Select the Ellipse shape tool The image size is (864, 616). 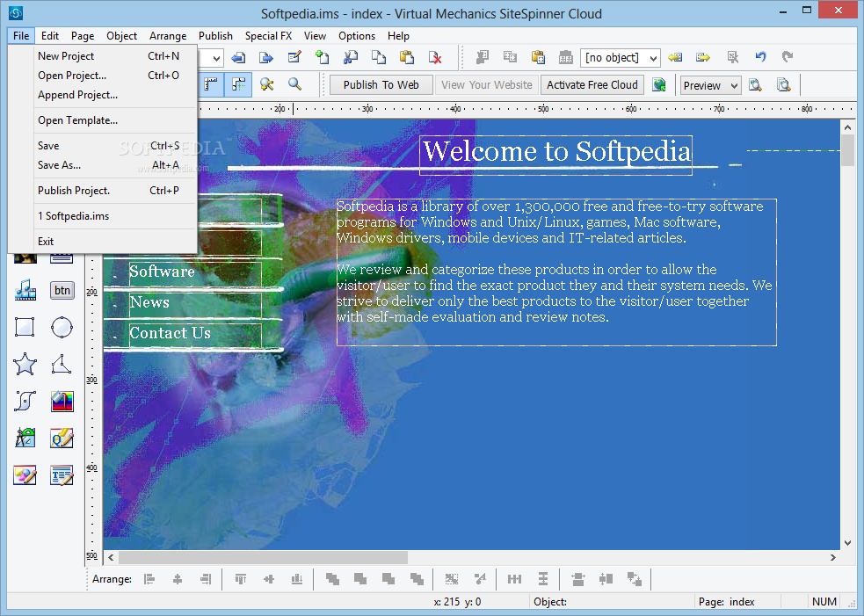pyautogui.click(x=62, y=327)
